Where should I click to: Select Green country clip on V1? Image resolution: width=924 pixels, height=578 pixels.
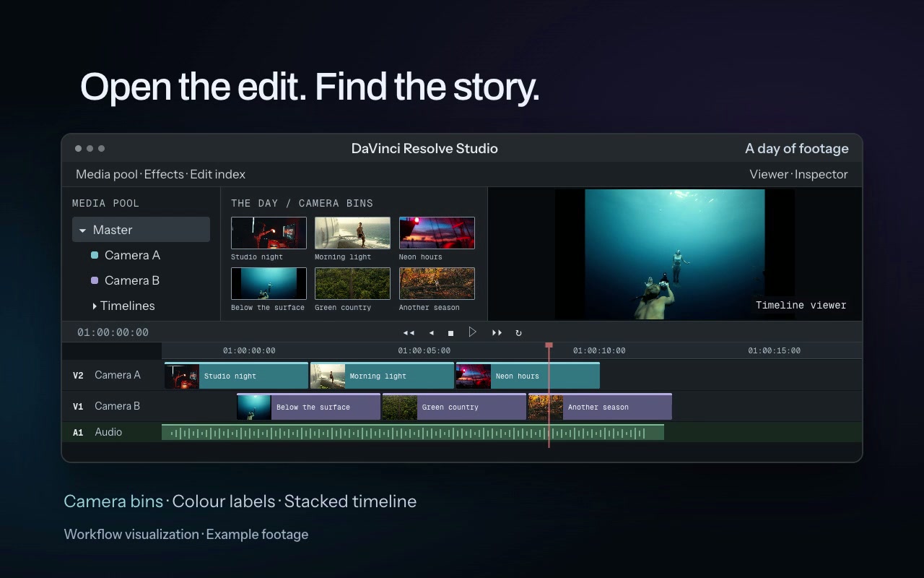click(x=454, y=407)
